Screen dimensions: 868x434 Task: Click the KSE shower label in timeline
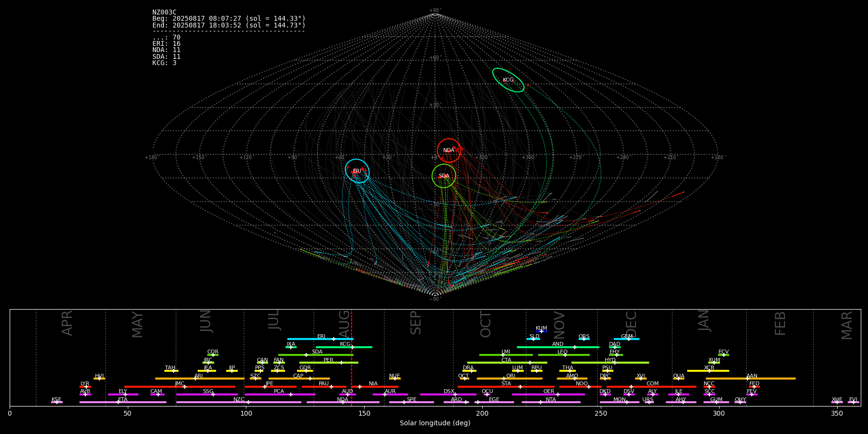coord(56,400)
